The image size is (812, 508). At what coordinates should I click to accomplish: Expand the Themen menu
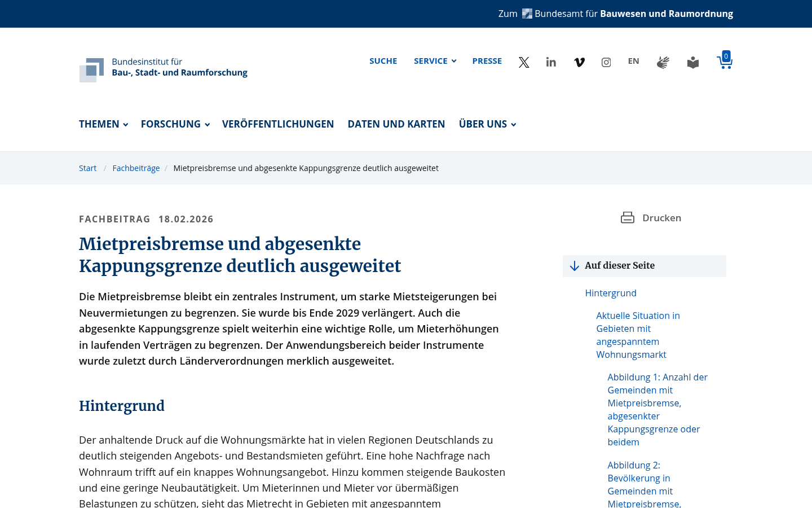[104, 124]
